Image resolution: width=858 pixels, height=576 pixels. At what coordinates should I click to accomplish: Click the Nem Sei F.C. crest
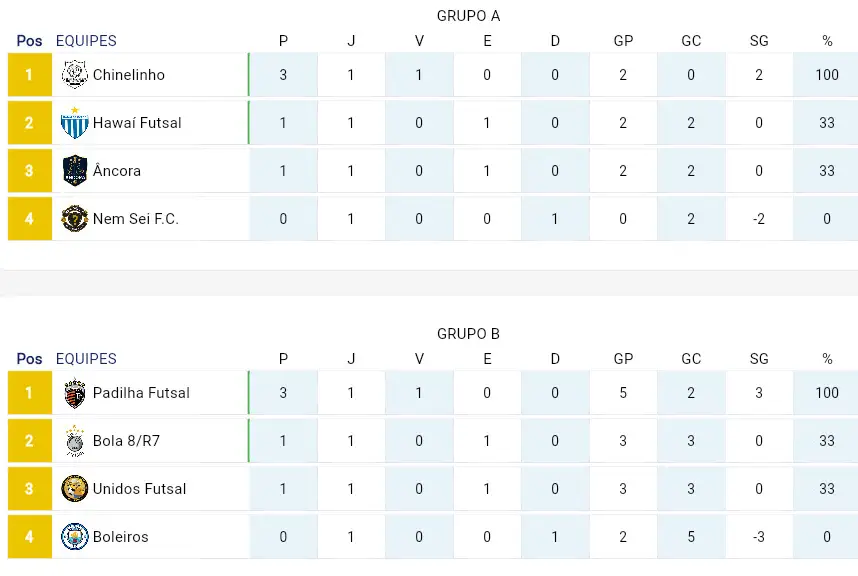coord(75,219)
